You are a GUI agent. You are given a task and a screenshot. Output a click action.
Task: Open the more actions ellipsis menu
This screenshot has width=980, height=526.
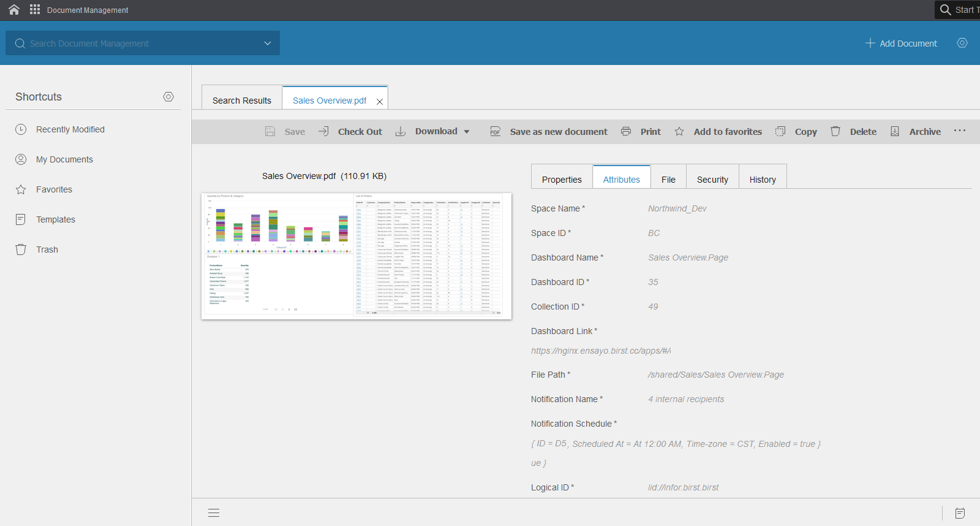[x=960, y=131]
